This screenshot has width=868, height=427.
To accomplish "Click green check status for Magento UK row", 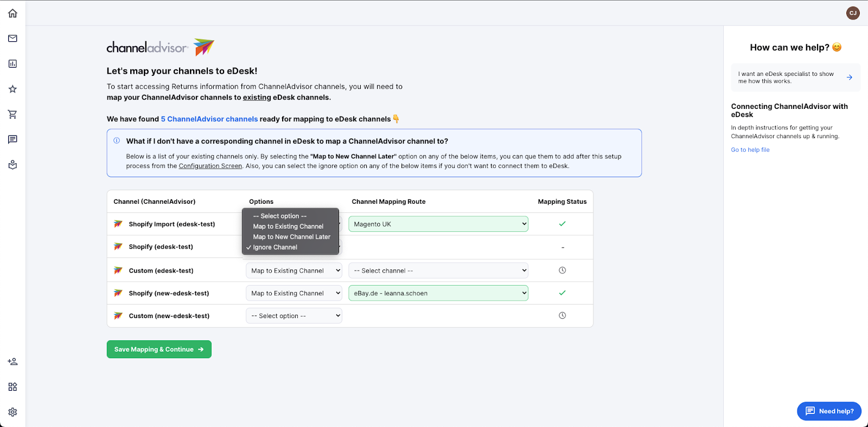I will pos(562,224).
